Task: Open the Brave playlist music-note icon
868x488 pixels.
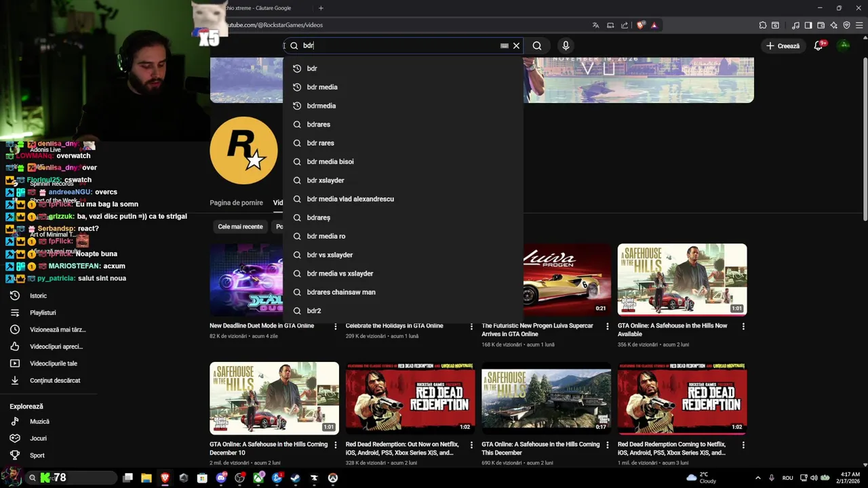Action: click(x=795, y=25)
